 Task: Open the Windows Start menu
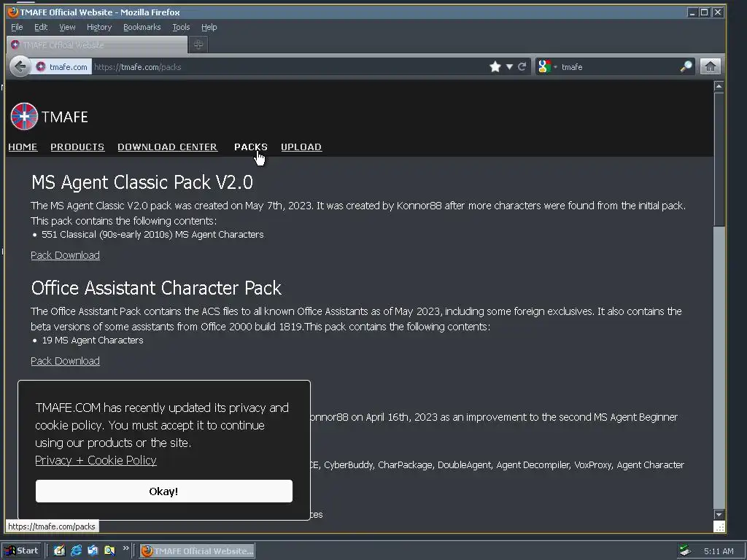pos(22,551)
